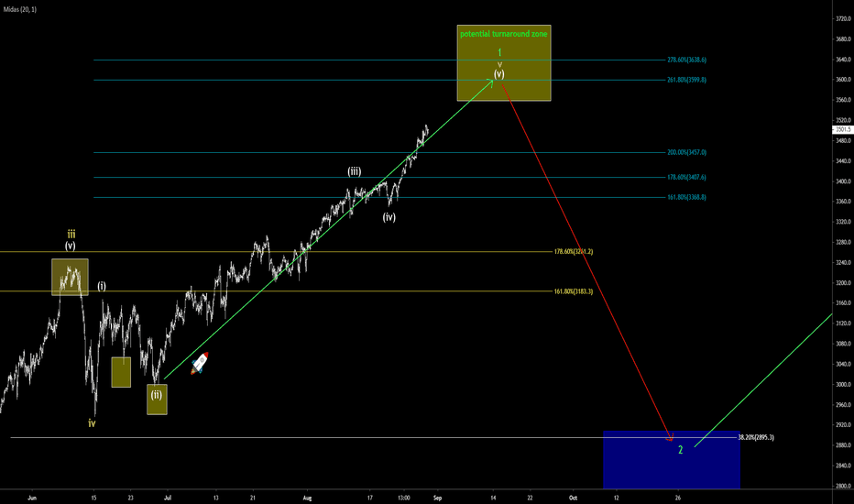
Task: Click the rocket emoji icon on chart
Action: (x=200, y=364)
